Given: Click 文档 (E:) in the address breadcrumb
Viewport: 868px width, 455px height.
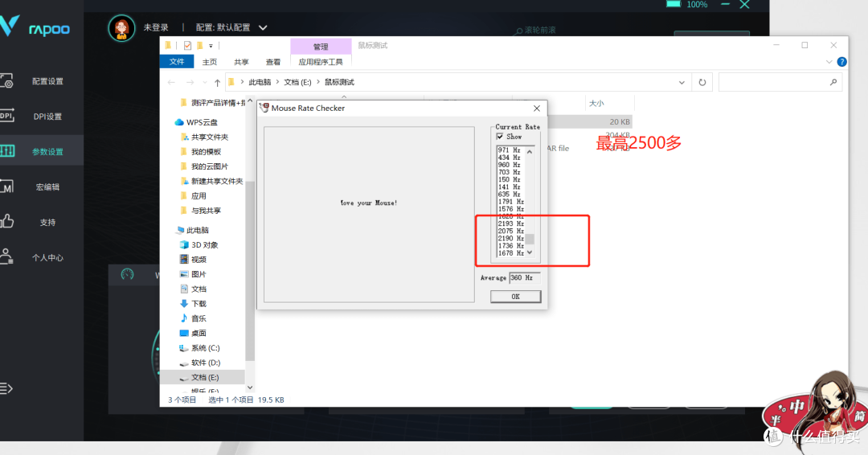Looking at the screenshot, I should [297, 83].
